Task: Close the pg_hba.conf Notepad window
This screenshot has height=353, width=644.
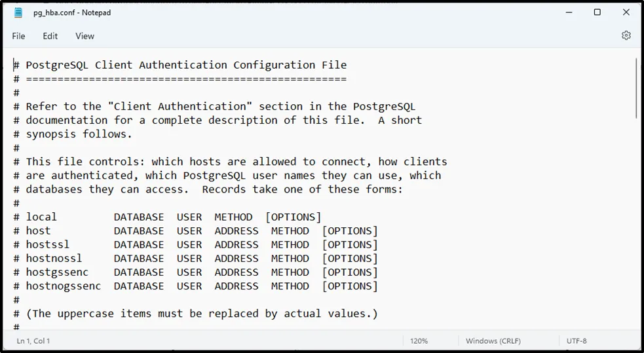Action: (x=626, y=12)
